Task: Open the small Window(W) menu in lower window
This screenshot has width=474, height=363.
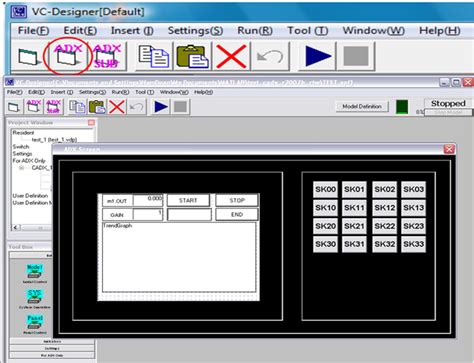Action: tap(174, 92)
